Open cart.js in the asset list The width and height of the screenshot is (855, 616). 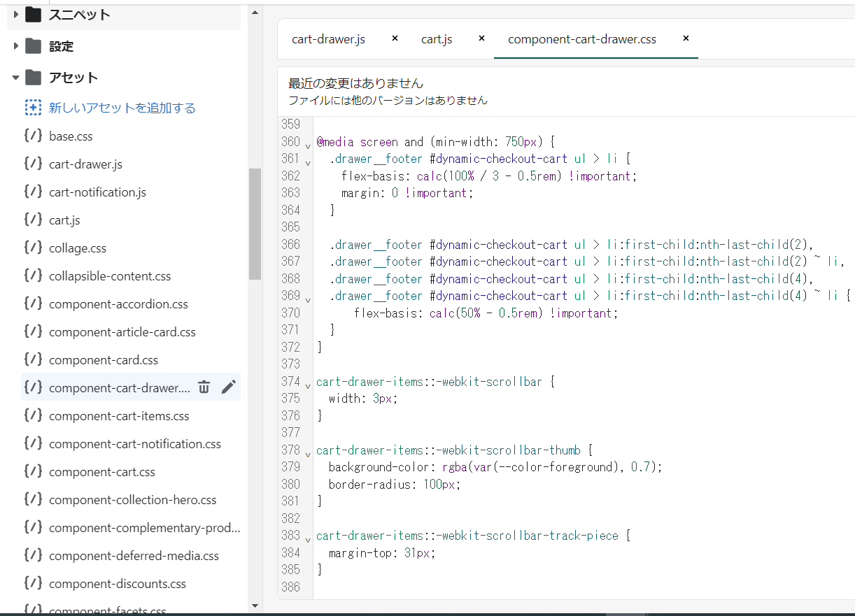(x=64, y=220)
